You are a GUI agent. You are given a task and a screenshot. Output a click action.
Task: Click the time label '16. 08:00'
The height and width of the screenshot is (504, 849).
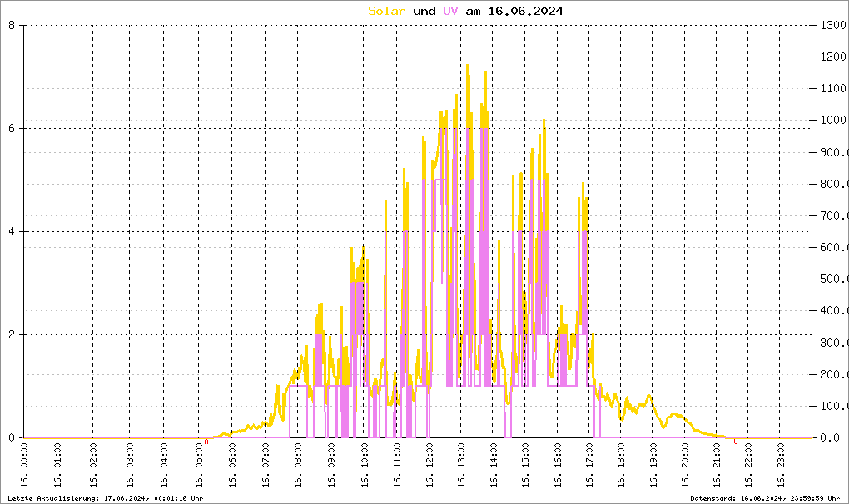tap(298, 465)
